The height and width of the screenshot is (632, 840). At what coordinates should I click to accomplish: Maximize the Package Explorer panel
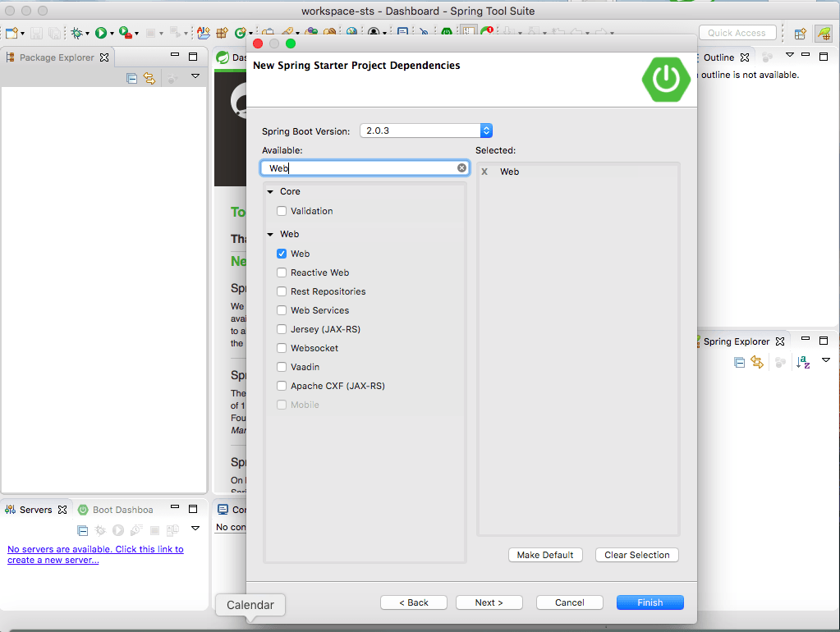[x=193, y=57]
